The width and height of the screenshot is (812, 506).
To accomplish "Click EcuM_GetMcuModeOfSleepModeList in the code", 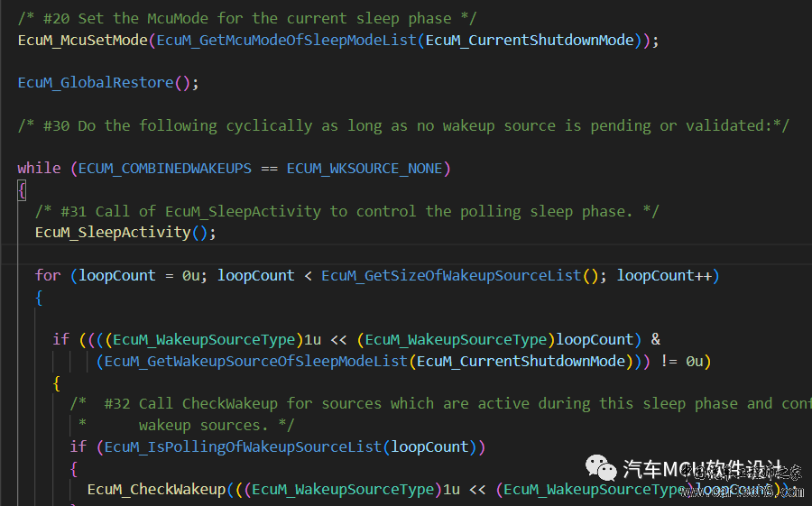I will 286,41.
